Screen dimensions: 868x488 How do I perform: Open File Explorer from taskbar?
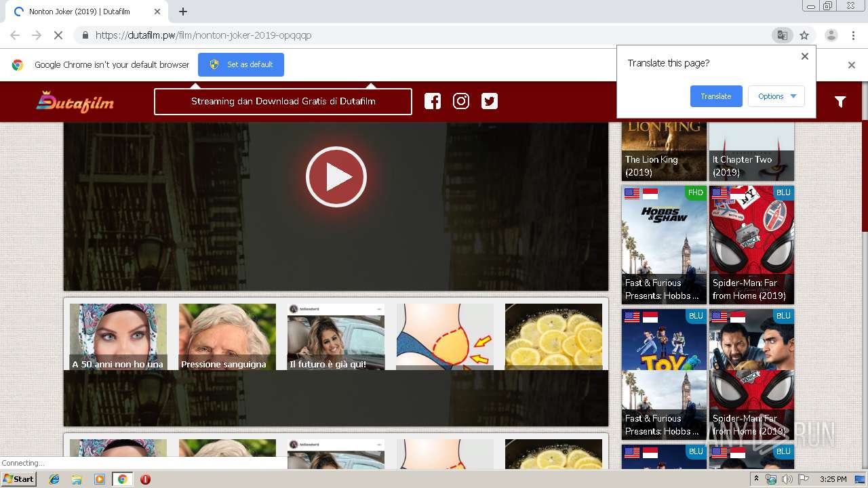(x=77, y=479)
